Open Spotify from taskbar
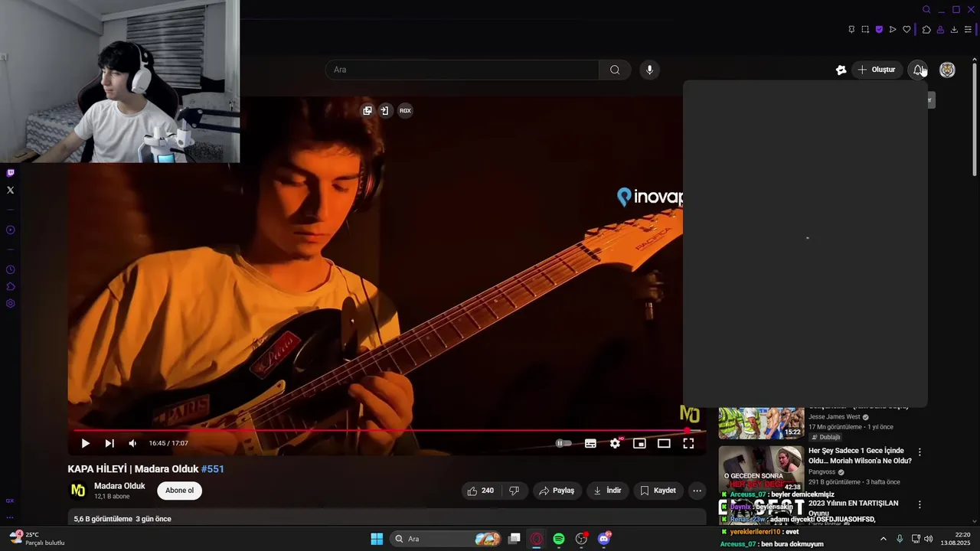Image resolution: width=980 pixels, height=551 pixels. click(x=559, y=539)
